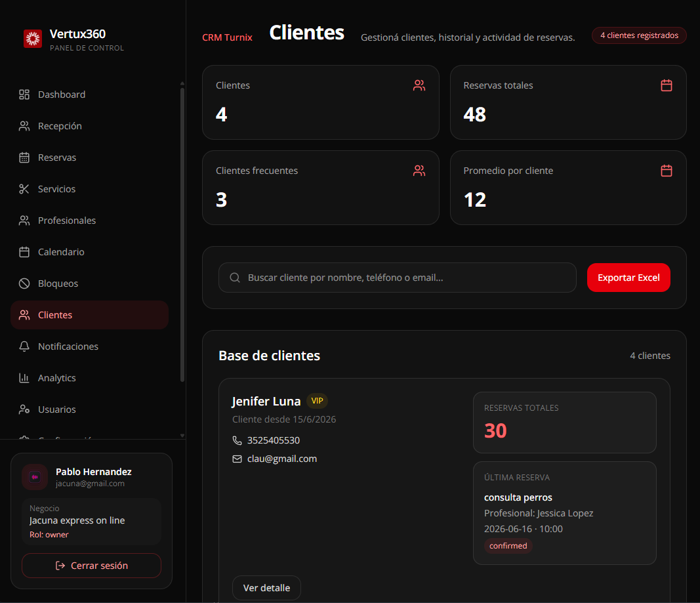700x603 pixels.
Task: Open the Dashboard menu item
Action: point(89,94)
